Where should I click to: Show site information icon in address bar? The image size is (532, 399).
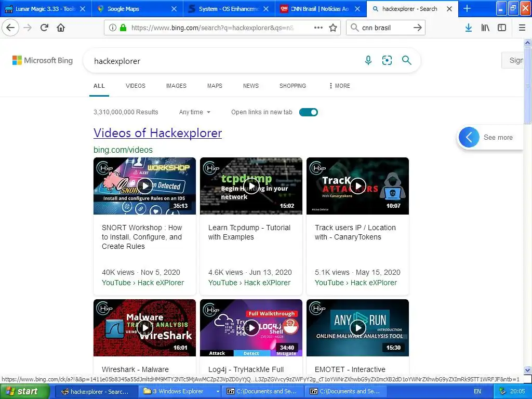[113, 28]
